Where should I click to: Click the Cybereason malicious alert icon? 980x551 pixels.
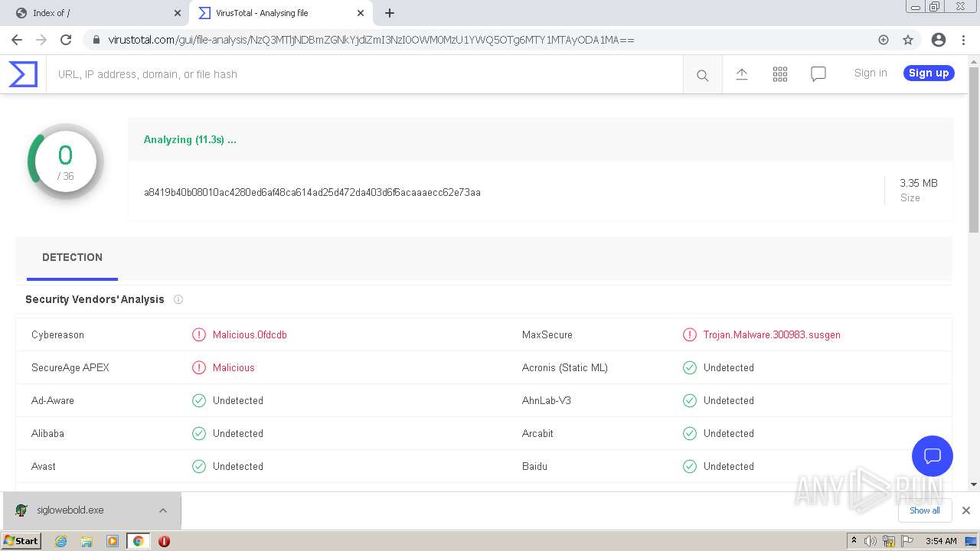[x=199, y=334]
